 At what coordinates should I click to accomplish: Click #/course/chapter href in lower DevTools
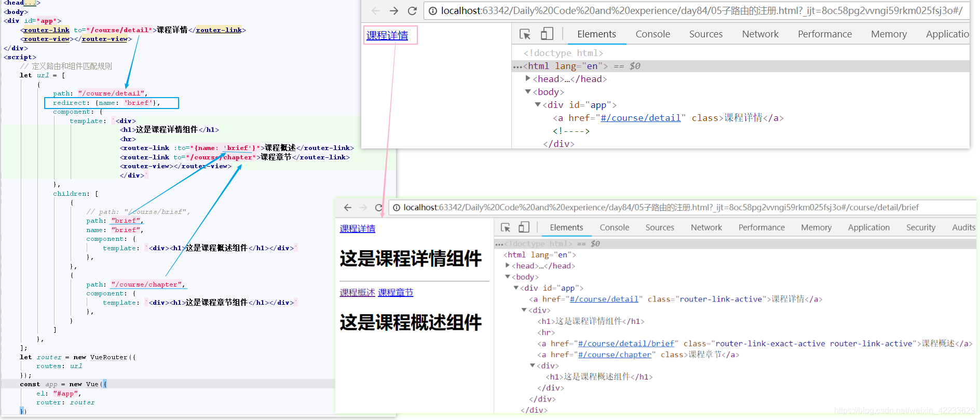[x=615, y=355]
